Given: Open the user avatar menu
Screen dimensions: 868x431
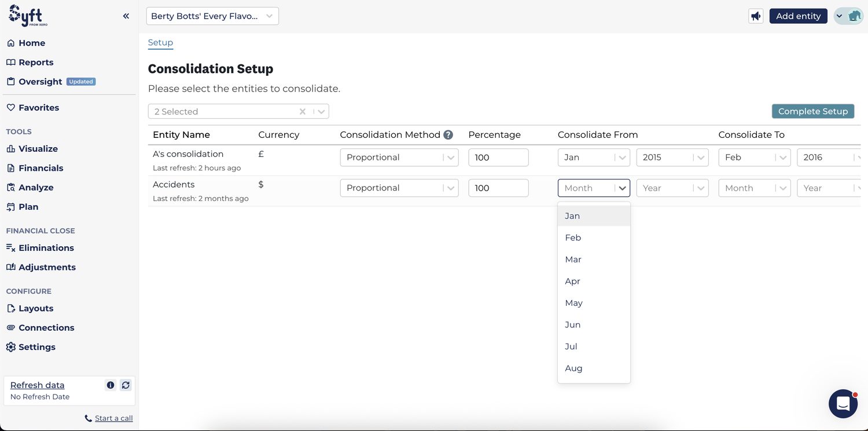Looking at the screenshot, I should 848,16.
